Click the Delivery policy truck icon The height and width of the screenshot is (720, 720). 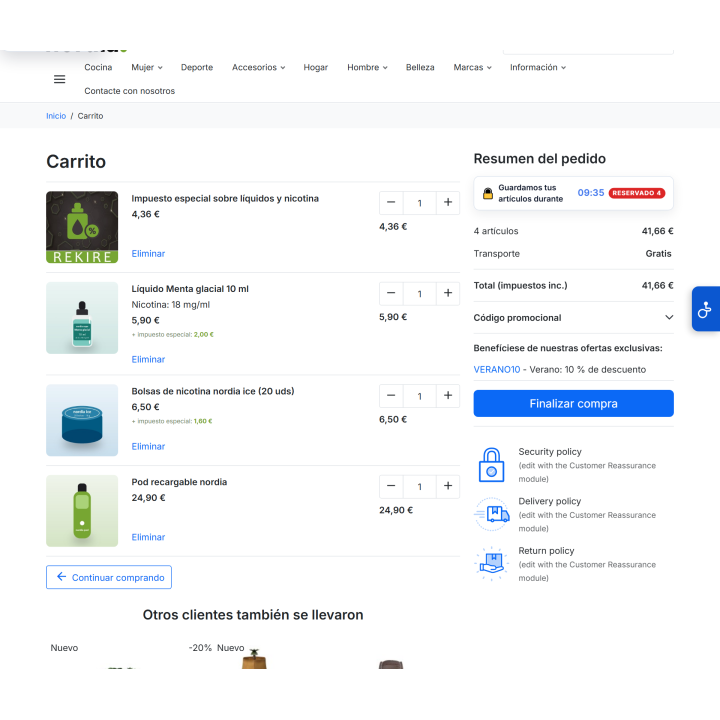pos(492,514)
